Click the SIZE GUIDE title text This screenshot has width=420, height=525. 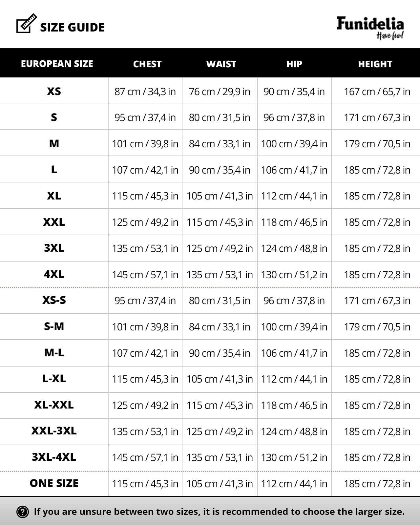pos(72,28)
